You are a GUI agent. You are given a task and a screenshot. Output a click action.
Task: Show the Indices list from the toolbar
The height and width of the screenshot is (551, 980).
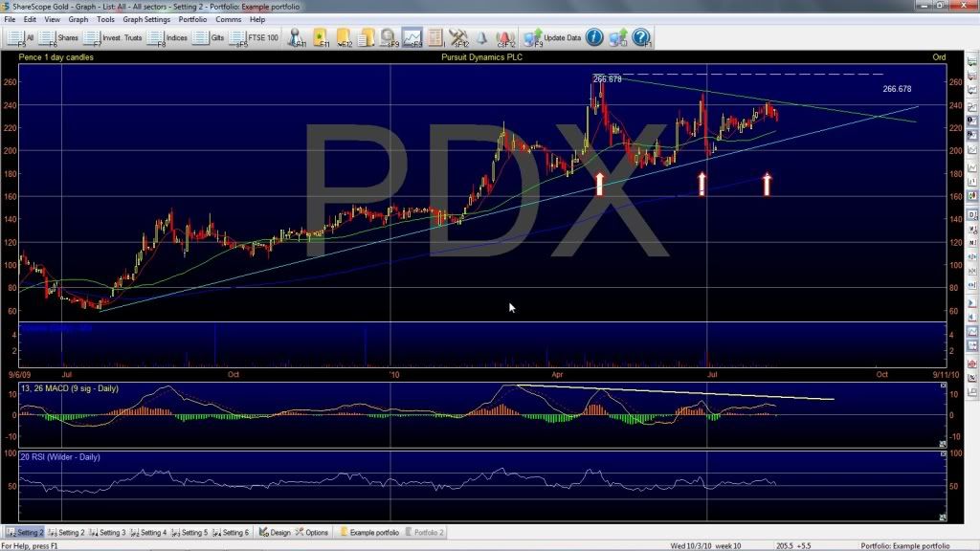[167, 38]
